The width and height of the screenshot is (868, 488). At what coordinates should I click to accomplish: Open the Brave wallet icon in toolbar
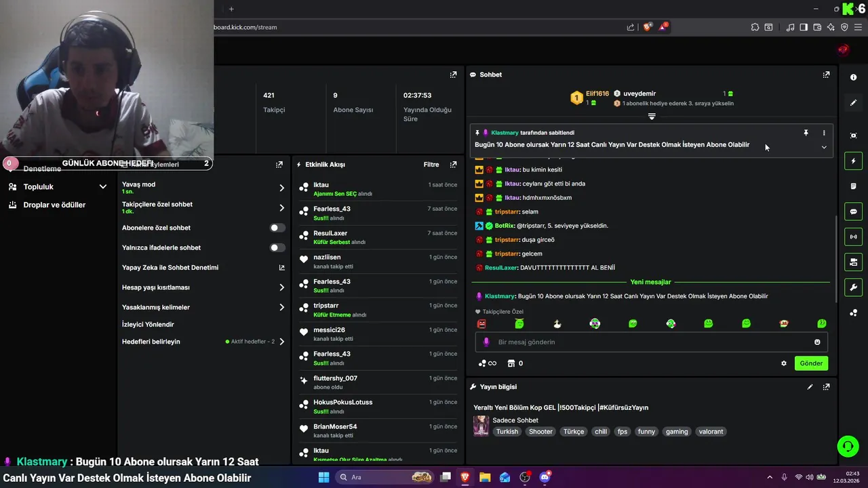click(x=816, y=27)
